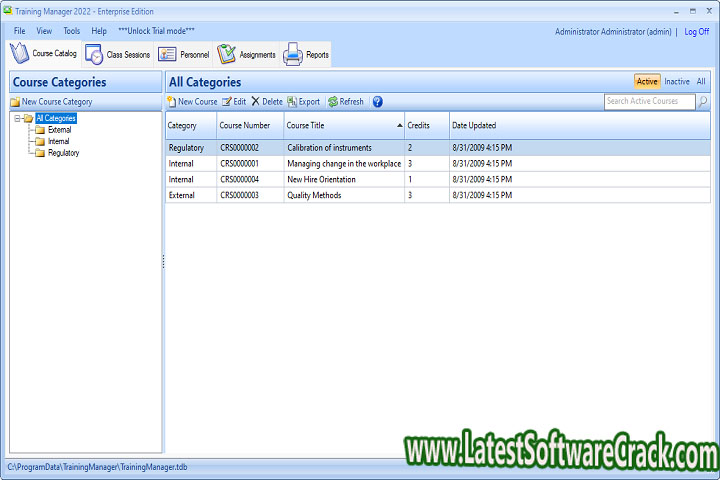This screenshot has width=720, height=480.
Task: Click the panel splitter grip handle
Action: coord(163,262)
